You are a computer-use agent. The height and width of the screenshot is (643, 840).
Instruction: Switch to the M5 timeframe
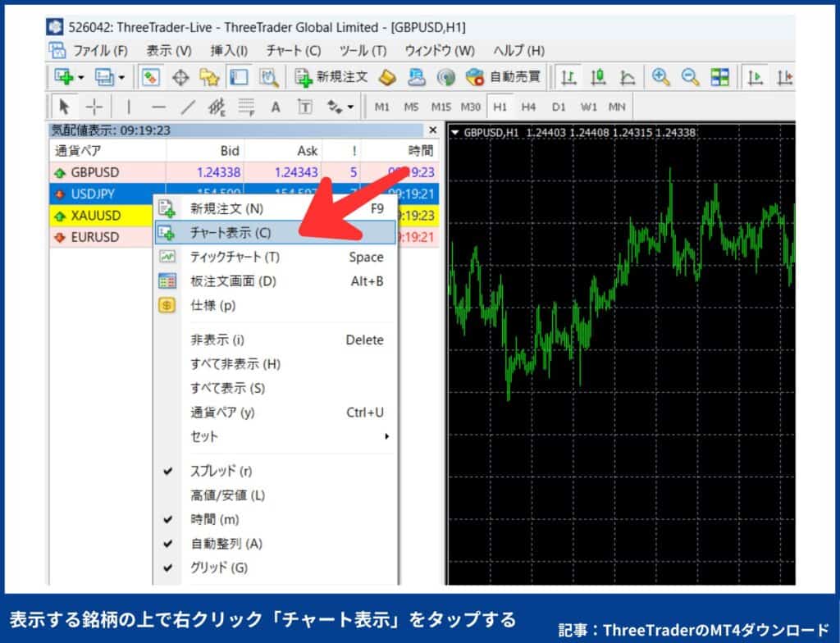[x=411, y=107]
